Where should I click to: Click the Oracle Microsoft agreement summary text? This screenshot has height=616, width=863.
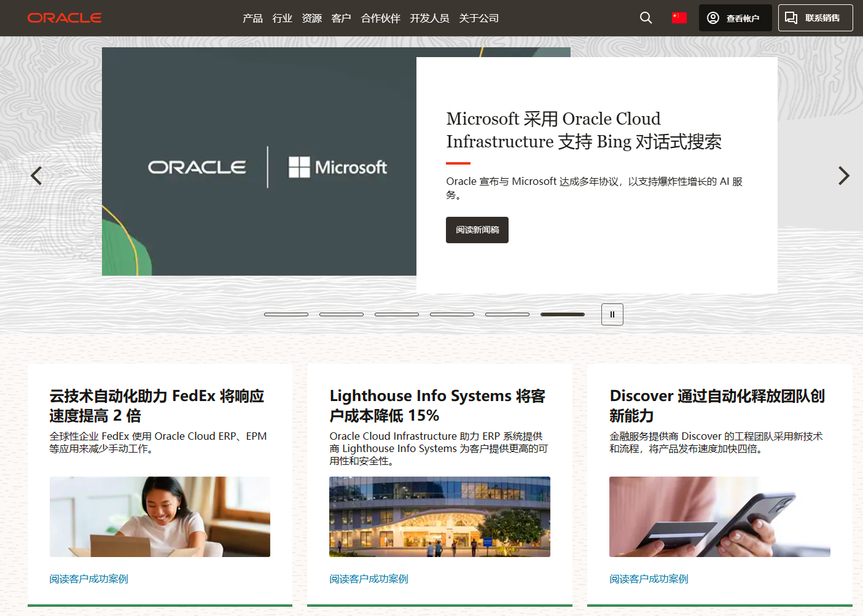[594, 188]
